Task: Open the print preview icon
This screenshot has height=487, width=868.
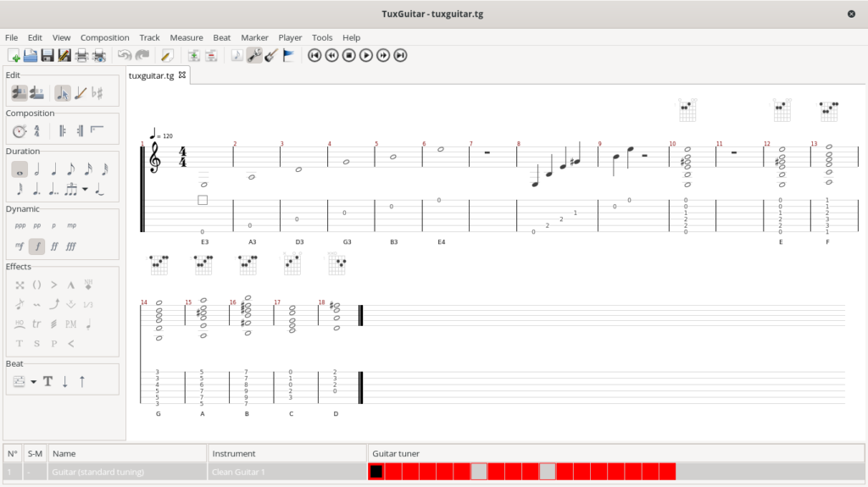Action: click(x=99, y=56)
